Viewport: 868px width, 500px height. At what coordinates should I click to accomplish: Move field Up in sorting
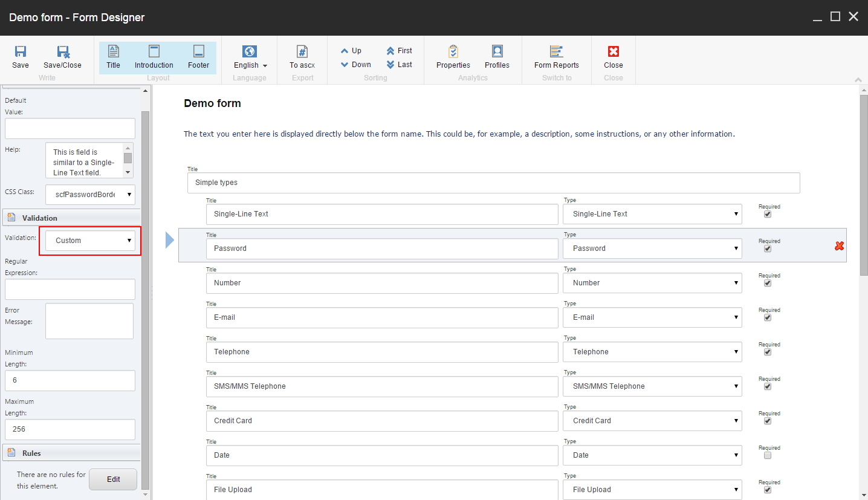coord(351,51)
